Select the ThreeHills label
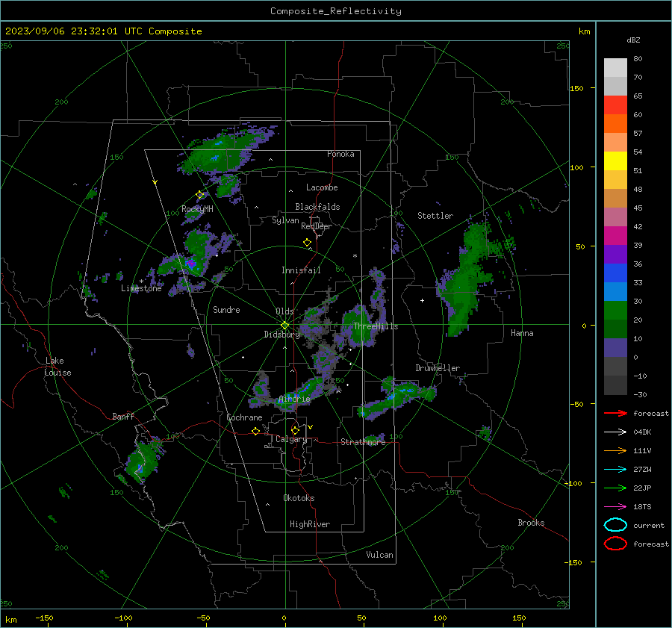Image resolution: width=672 pixels, height=628 pixels. (376, 326)
